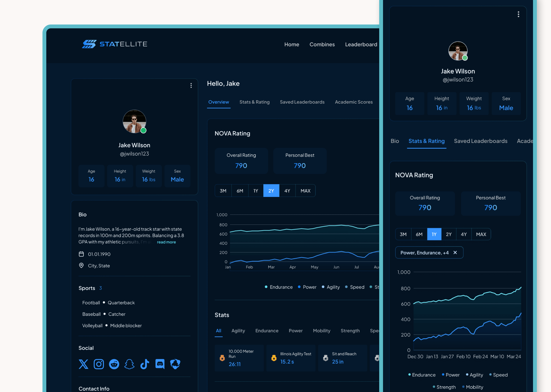
Task: Select the 3M range in desktop chart
Action: [223, 191]
